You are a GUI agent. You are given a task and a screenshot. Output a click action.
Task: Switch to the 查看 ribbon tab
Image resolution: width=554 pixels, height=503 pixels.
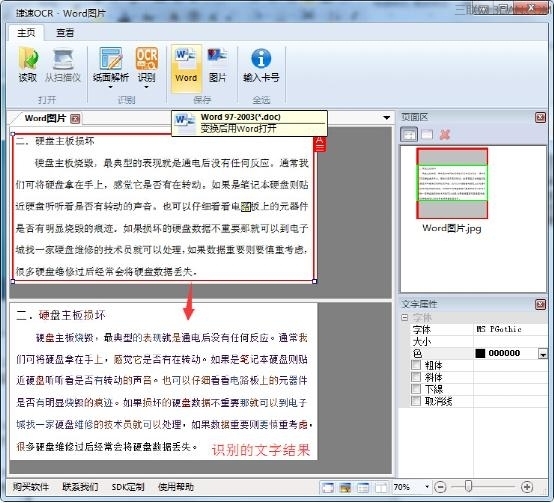(x=65, y=33)
